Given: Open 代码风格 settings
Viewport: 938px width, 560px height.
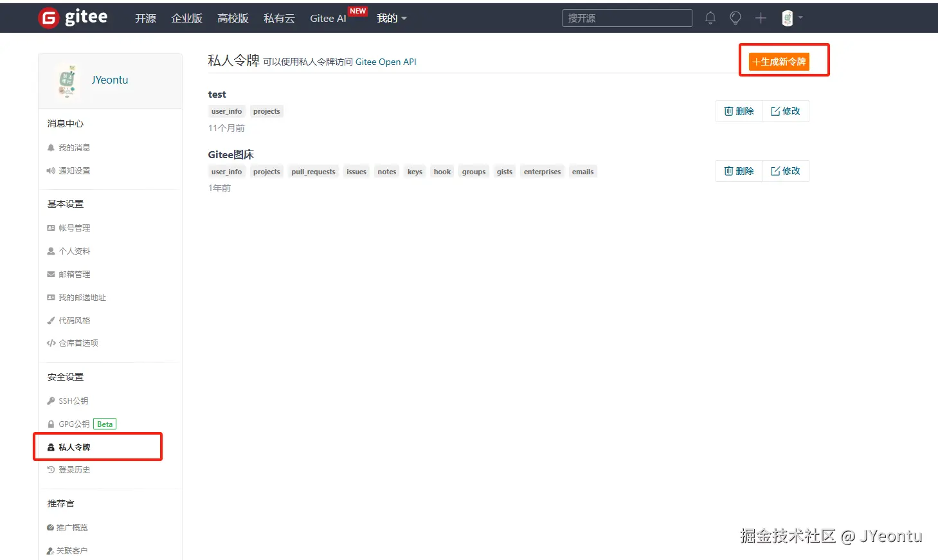Looking at the screenshot, I should [68, 320].
